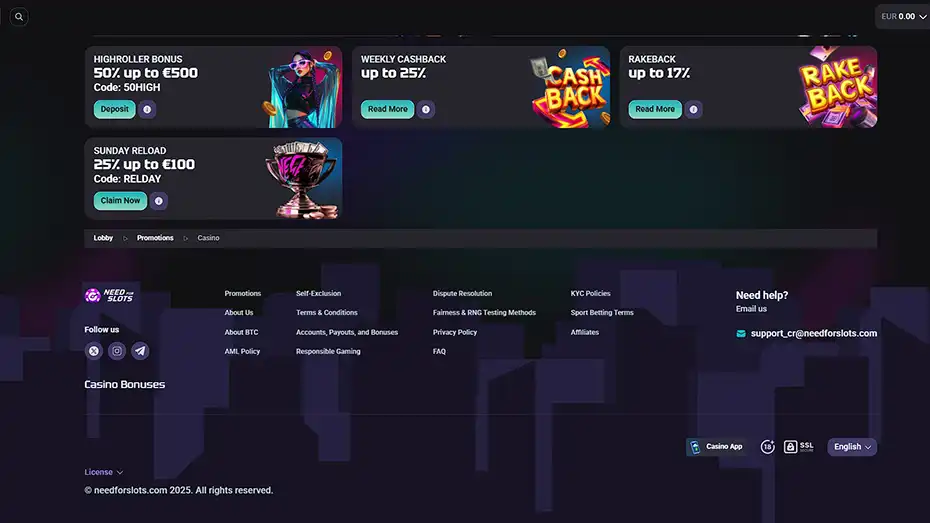
Task: Open the X (Twitter) social icon
Action: coord(94,351)
